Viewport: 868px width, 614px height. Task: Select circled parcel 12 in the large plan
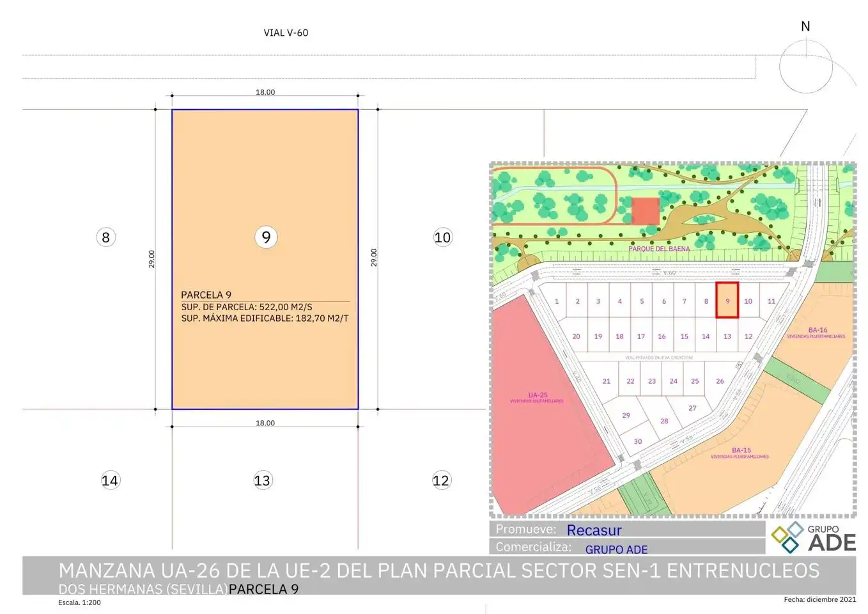[441, 480]
